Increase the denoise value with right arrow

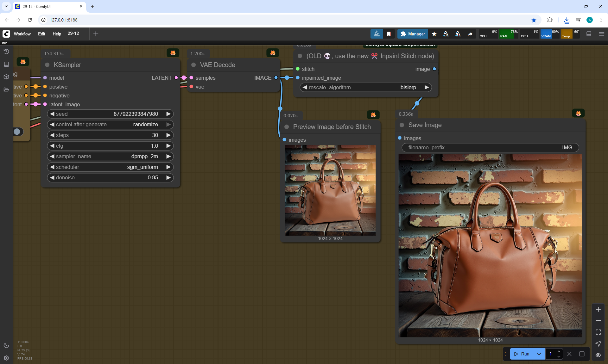pyautogui.click(x=168, y=177)
